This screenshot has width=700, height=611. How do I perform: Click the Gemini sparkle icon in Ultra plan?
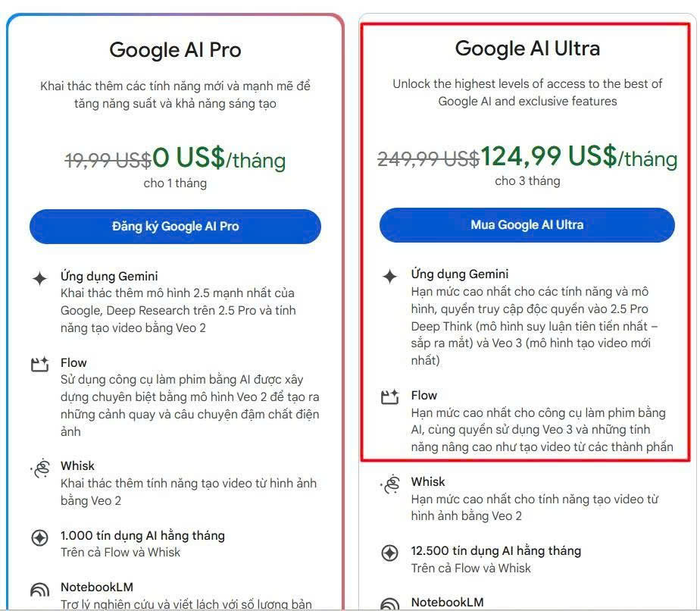pos(389,276)
